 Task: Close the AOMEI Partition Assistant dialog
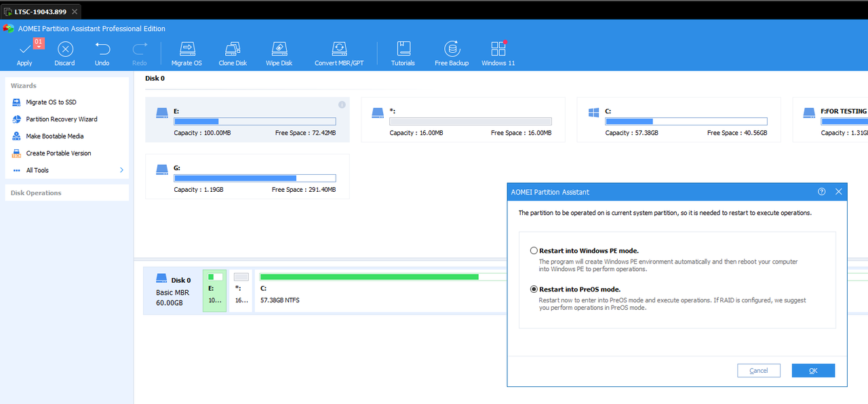coord(839,192)
